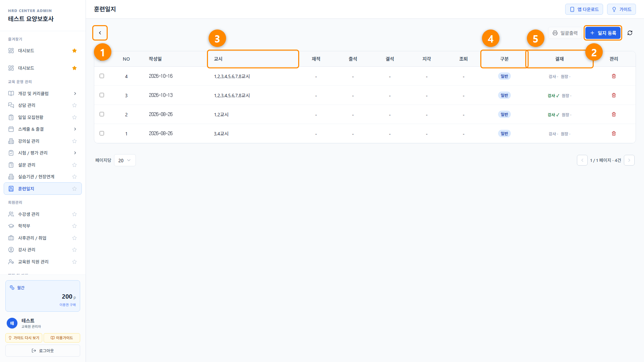This screenshot has height=362, width=644.
Task: Click the 테 user avatar
Action: [x=12, y=323]
